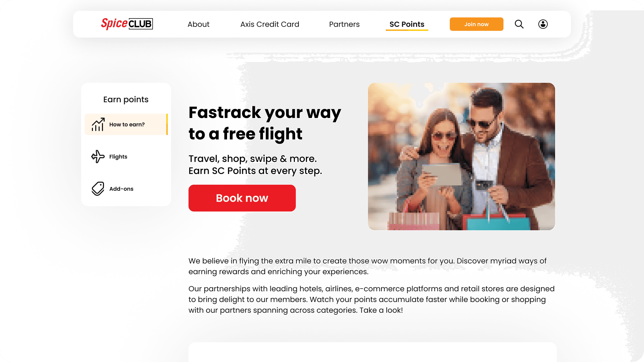Open the About menu item
Image resolution: width=644 pixels, height=362 pixels.
[198, 24]
